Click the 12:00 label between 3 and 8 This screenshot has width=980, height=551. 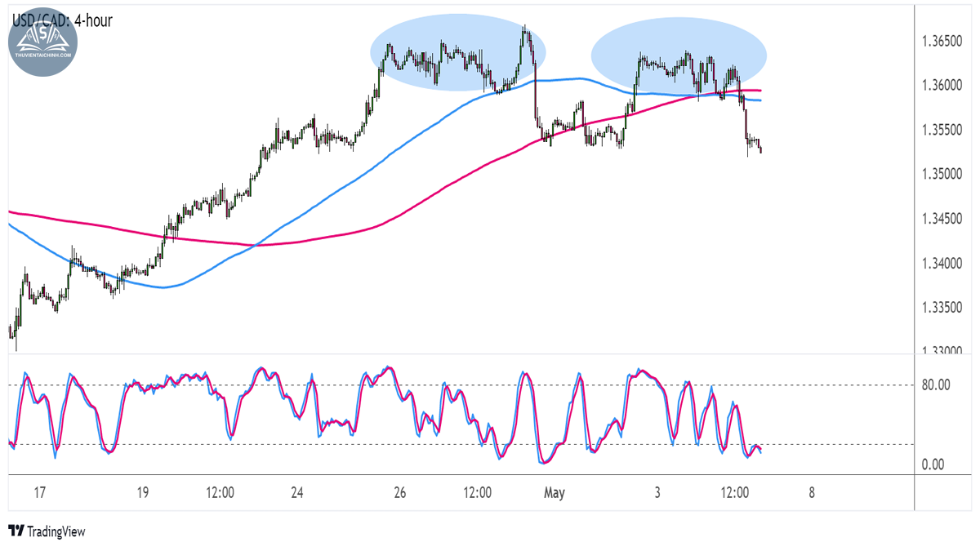(x=734, y=493)
